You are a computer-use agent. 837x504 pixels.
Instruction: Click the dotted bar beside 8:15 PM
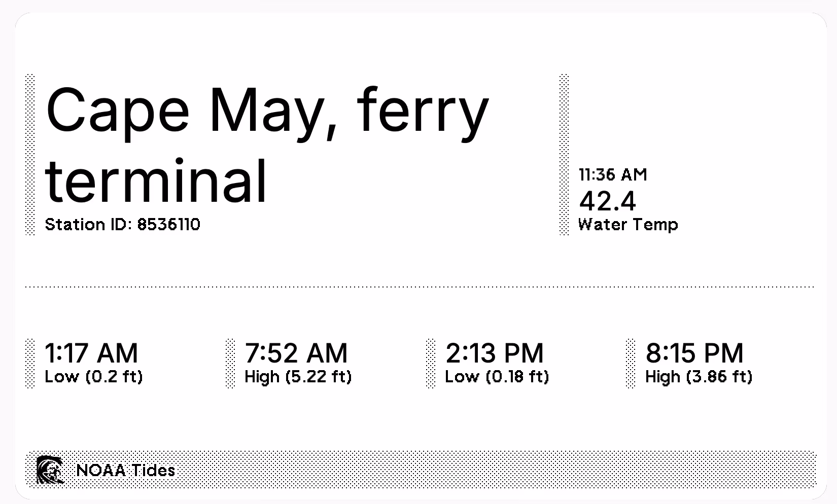tap(631, 364)
